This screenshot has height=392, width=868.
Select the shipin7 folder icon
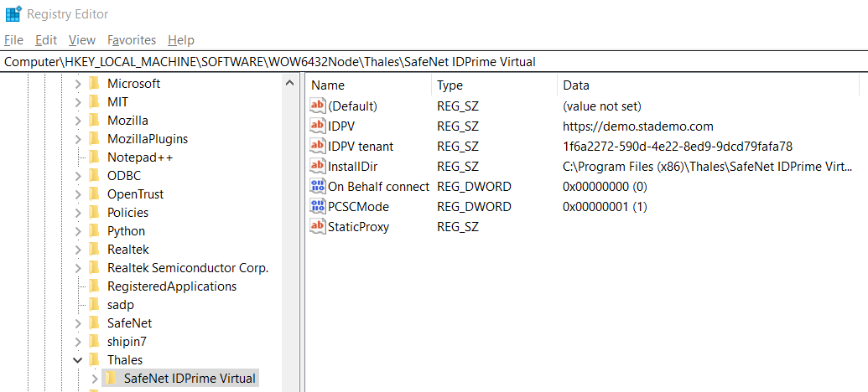(94, 341)
